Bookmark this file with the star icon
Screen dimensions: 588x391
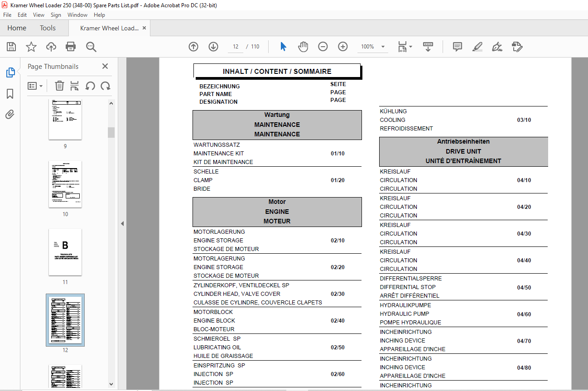(x=31, y=47)
